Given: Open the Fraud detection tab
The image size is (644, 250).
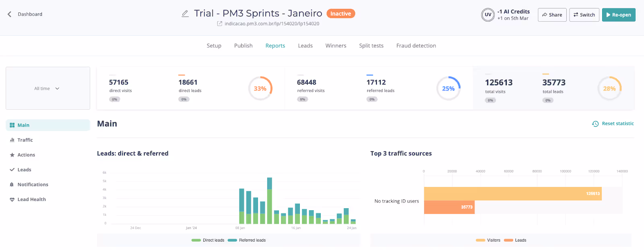Looking at the screenshot, I should (x=416, y=46).
